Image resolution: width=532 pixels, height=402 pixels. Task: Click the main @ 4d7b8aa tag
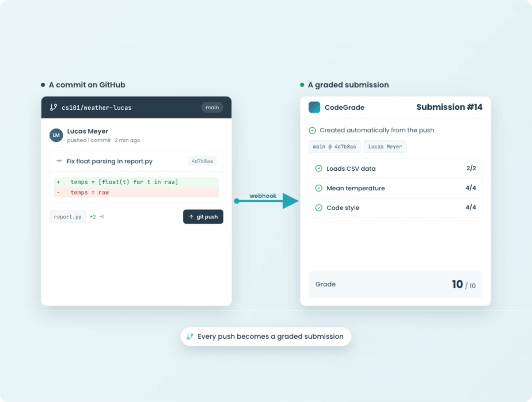335,146
